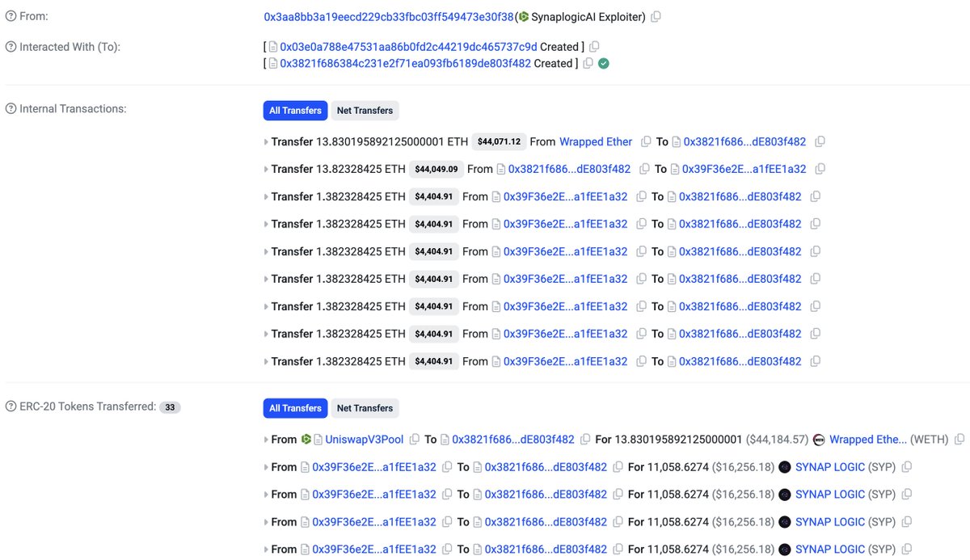Click the Wrapped Ether token logo
970x560 pixels.
[x=819, y=440]
